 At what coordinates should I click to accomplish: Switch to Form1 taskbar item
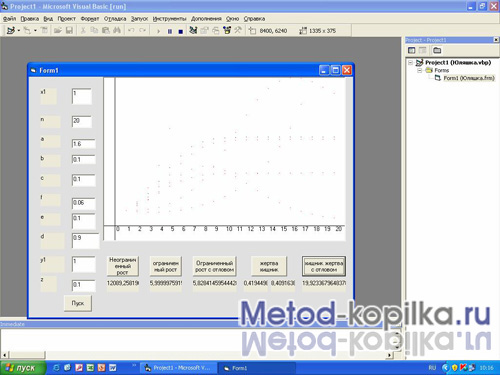tap(257, 368)
